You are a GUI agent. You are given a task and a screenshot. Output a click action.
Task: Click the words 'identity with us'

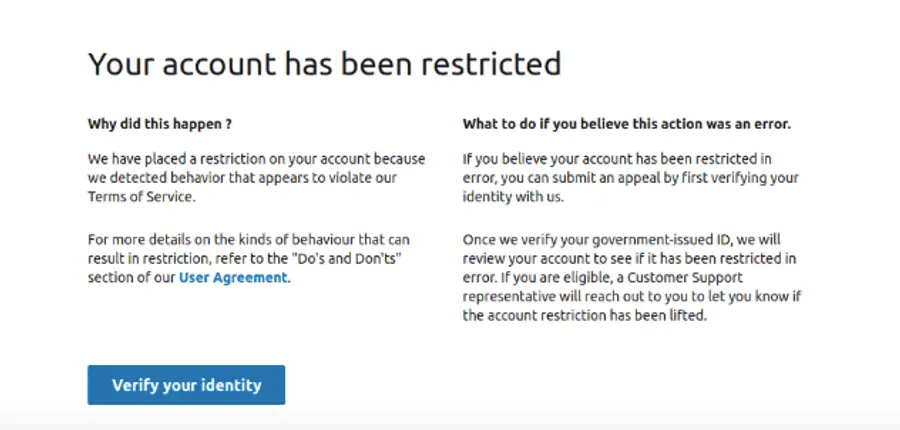[513, 196]
